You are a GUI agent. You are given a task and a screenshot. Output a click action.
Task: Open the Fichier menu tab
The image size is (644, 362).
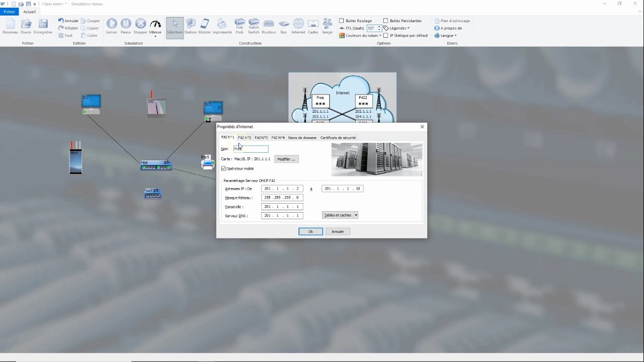[x=9, y=12]
